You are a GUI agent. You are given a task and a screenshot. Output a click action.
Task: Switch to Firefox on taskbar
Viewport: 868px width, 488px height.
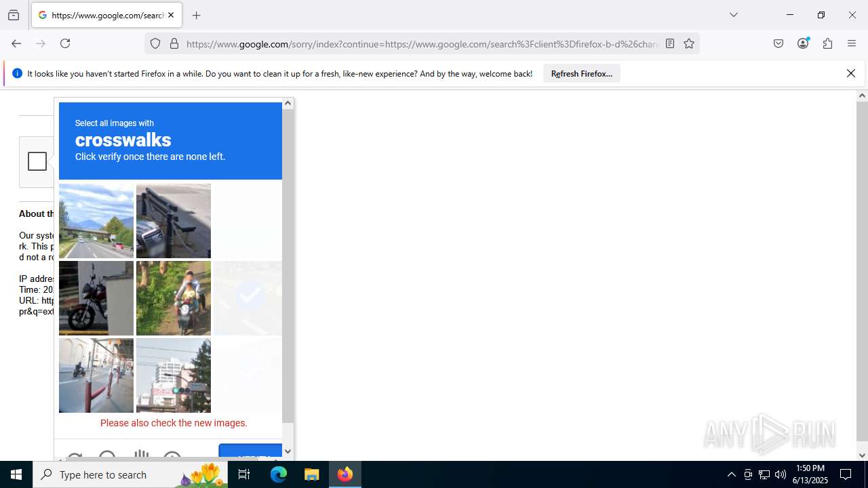tap(345, 474)
